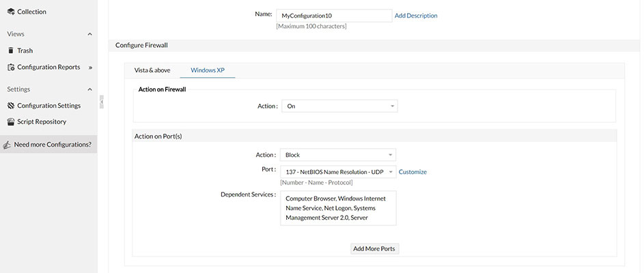644x273 pixels.
Task: Click the Script Repository icon
Action: tap(10, 122)
